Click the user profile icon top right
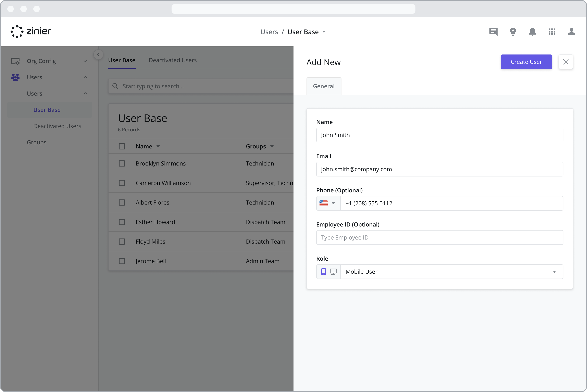The width and height of the screenshot is (587, 392). point(572,32)
